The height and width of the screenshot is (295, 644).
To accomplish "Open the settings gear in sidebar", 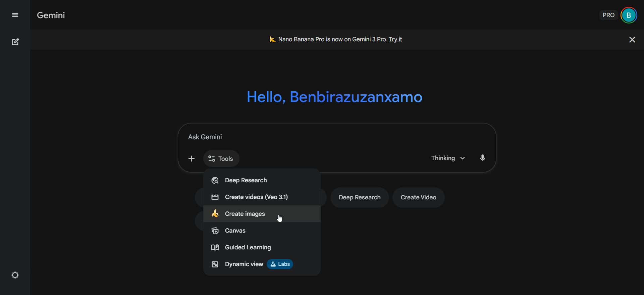I will coord(15,275).
